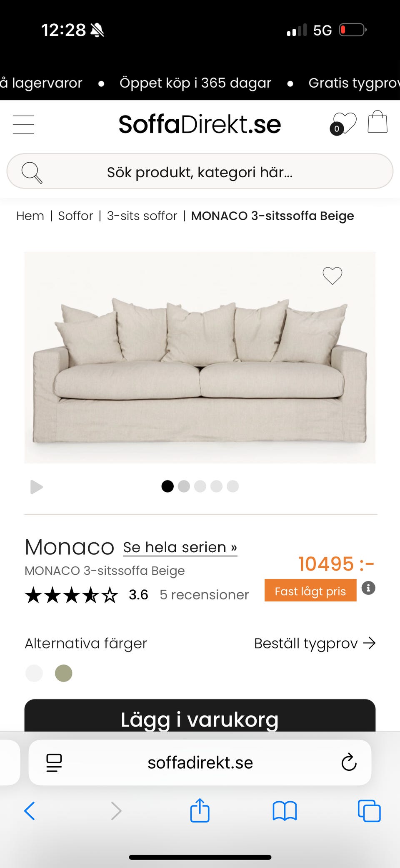Go back to previous page
Viewport: 400px width, 868px height.
click(30, 811)
